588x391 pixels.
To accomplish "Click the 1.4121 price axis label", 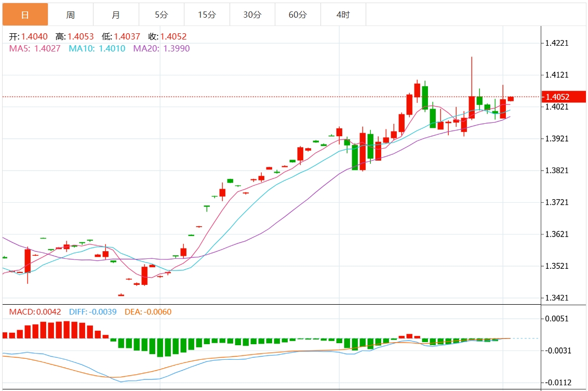I will (x=557, y=75).
